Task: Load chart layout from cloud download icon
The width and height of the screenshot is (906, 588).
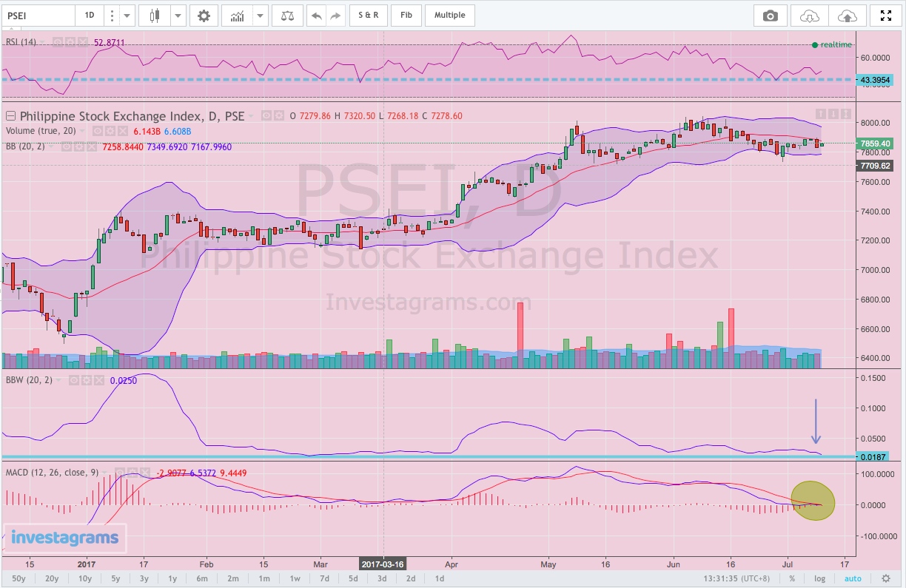Action: 809,16
